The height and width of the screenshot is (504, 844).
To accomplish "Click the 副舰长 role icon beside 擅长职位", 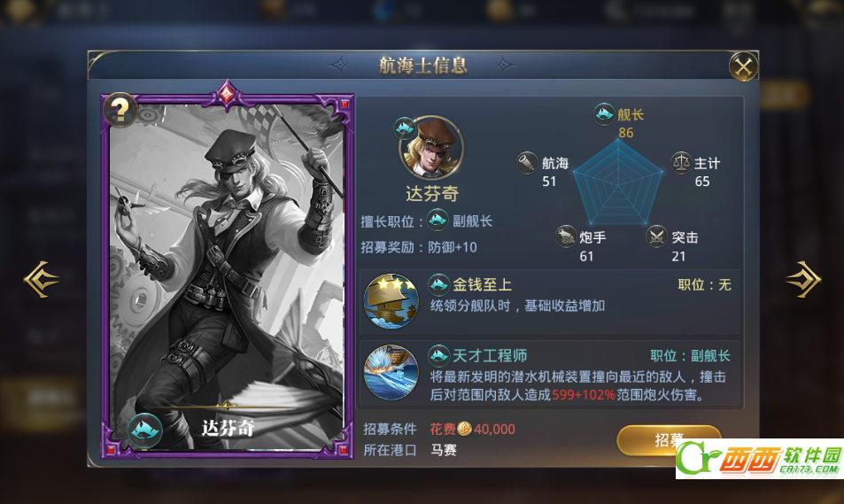I will pyautogui.click(x=437, y=220).
